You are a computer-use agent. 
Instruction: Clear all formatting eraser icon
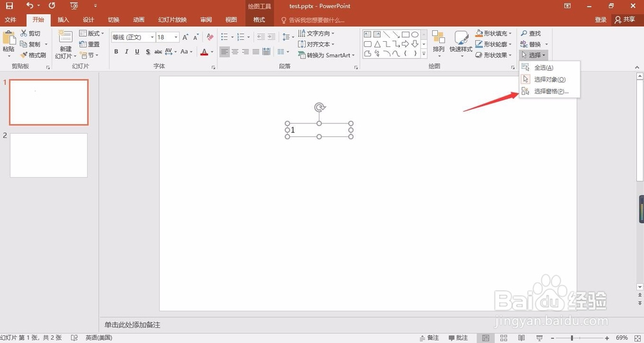pyautogui.click(x=210, y=37)
